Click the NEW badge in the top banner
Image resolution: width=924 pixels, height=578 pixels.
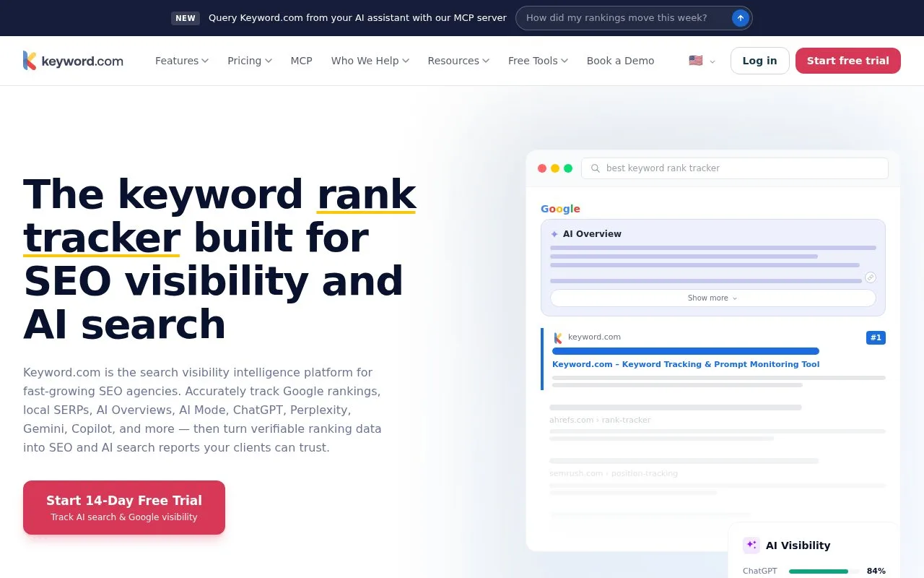[x=186, y=18]
